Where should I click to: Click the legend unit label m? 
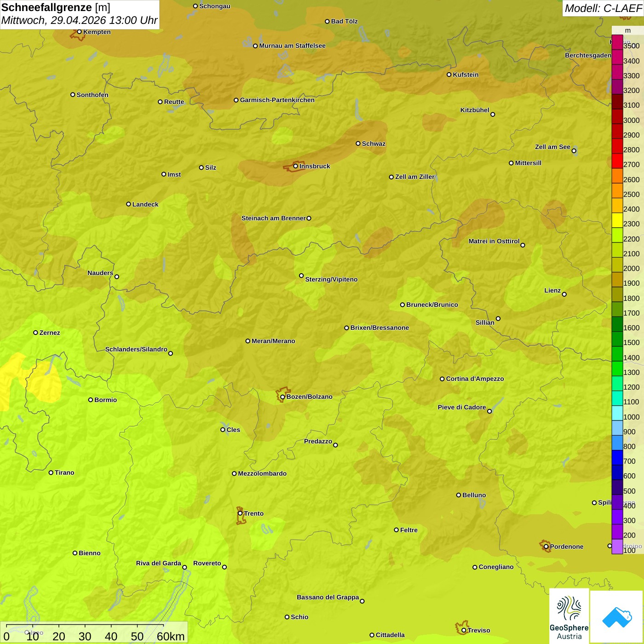click(x=628, y=30)
